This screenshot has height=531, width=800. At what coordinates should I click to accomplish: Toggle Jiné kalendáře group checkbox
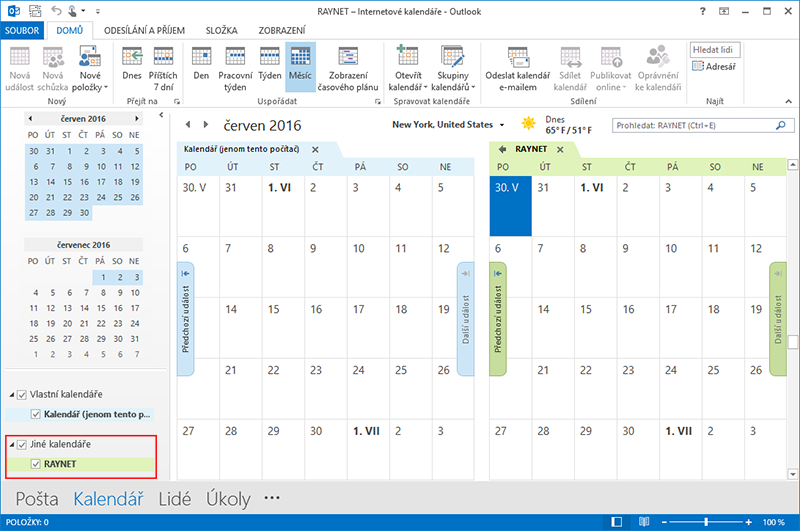click(x=22, y=445)
